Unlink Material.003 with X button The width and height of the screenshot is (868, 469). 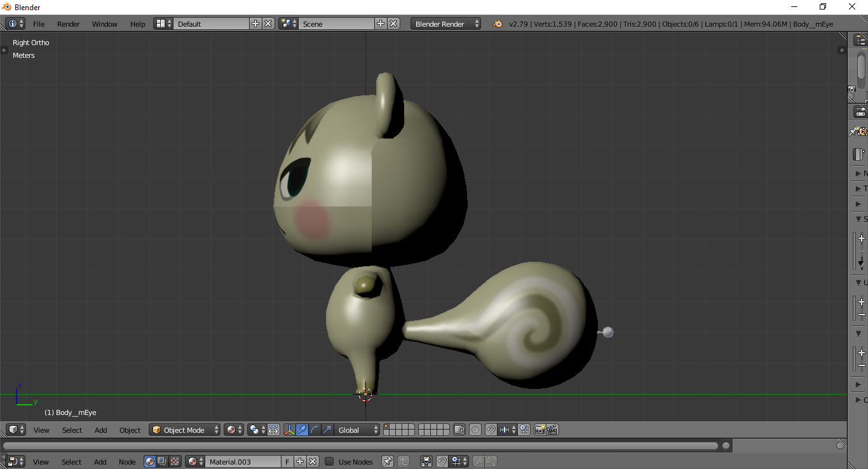[313, 462]
